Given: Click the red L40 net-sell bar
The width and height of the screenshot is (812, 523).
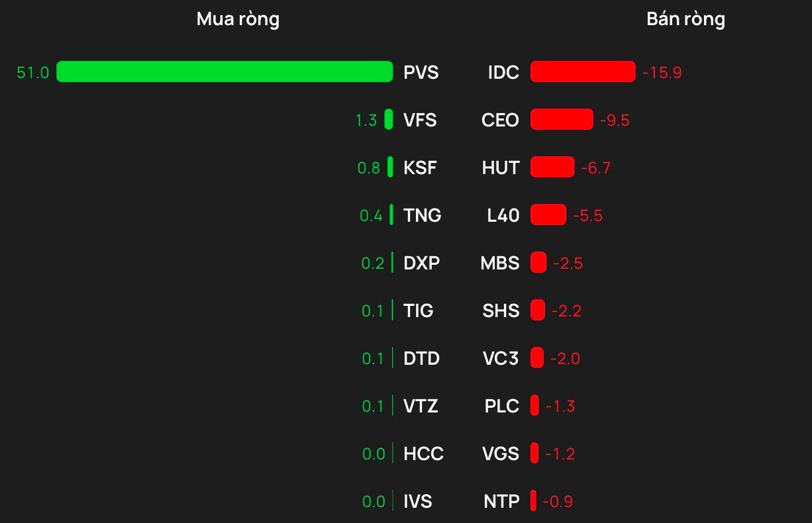Looking at the screenshot, I should [x=548, y=215].
